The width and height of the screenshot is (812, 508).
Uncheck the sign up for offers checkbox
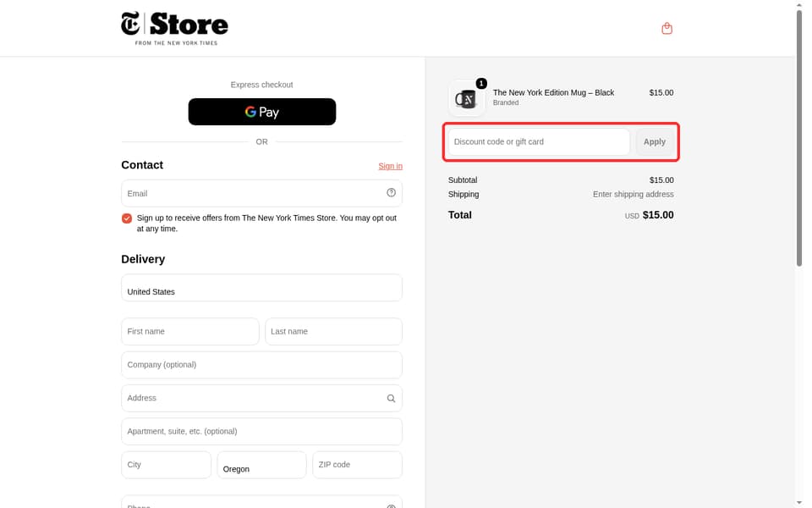click(127, 218)
